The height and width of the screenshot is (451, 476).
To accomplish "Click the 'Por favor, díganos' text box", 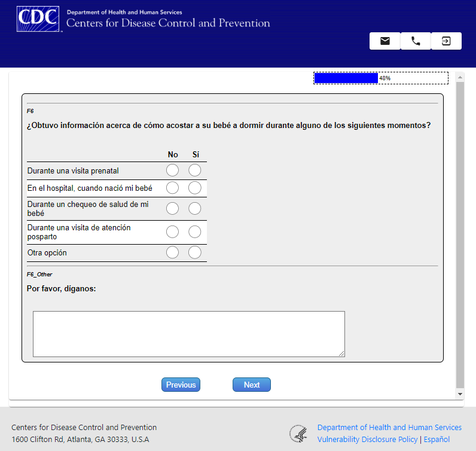I will click(x=188, y=334).
